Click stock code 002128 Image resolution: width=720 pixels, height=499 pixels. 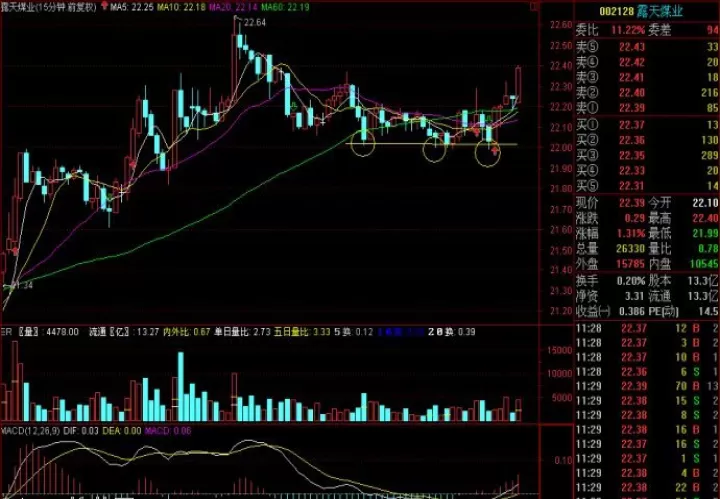point(617,11)
